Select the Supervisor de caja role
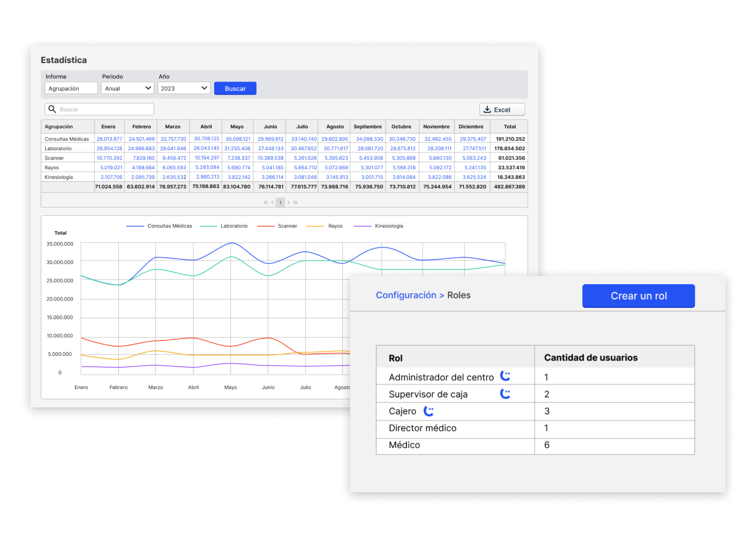The image size is (756, 538). (x=428, y=394)
